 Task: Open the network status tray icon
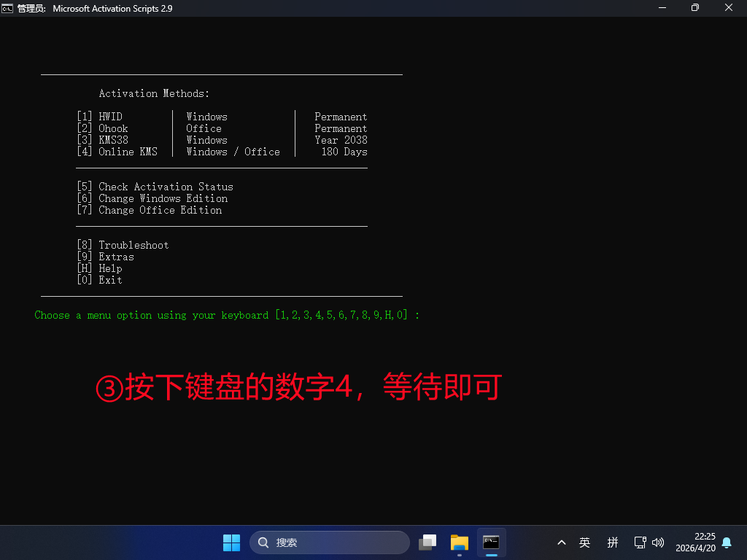[x=640, y=542]
